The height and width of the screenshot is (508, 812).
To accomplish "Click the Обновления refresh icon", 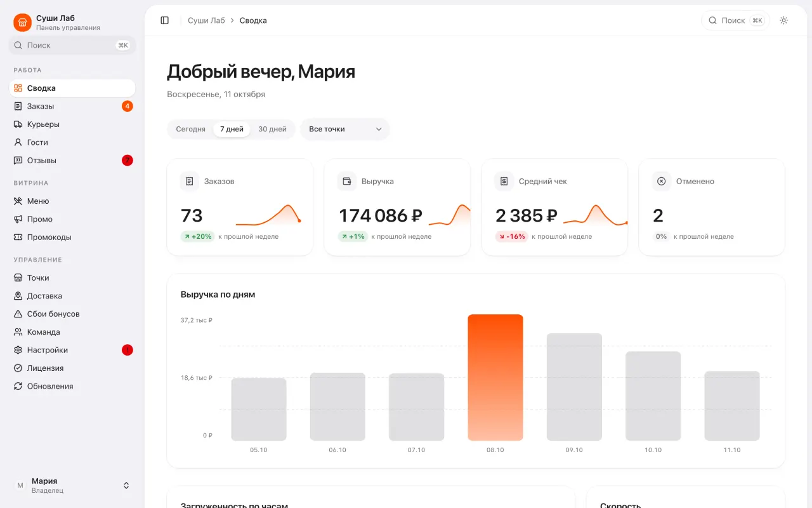I will [x=18, y=386].
